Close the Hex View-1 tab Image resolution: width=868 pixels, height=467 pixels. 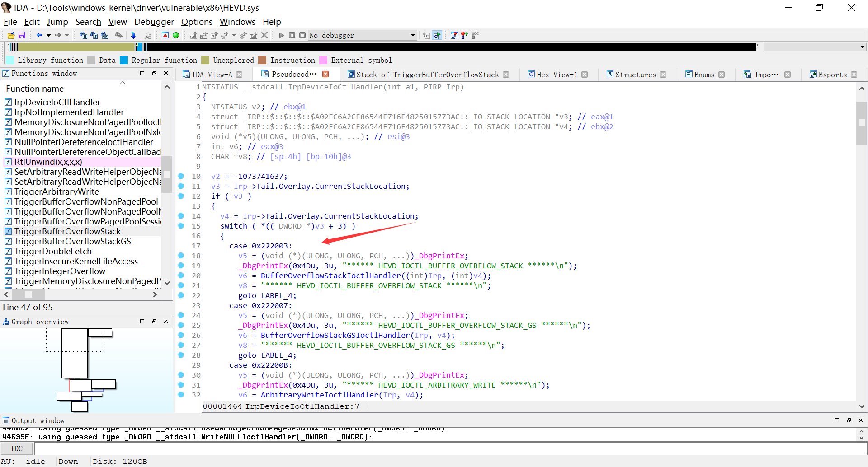585,75
